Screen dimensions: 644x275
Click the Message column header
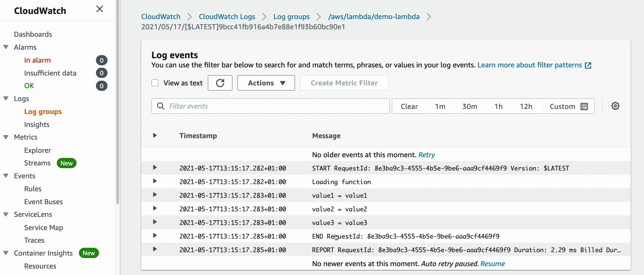(326, 136)
